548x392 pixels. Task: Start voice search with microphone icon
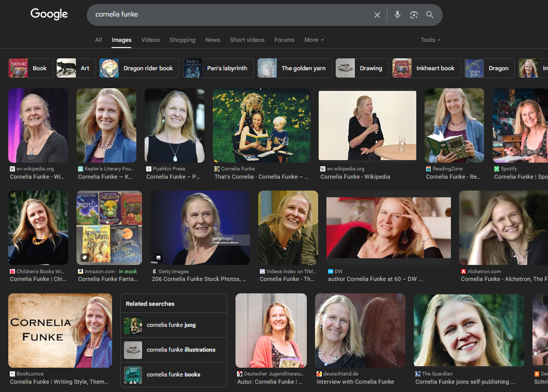(x=397, y=14)
